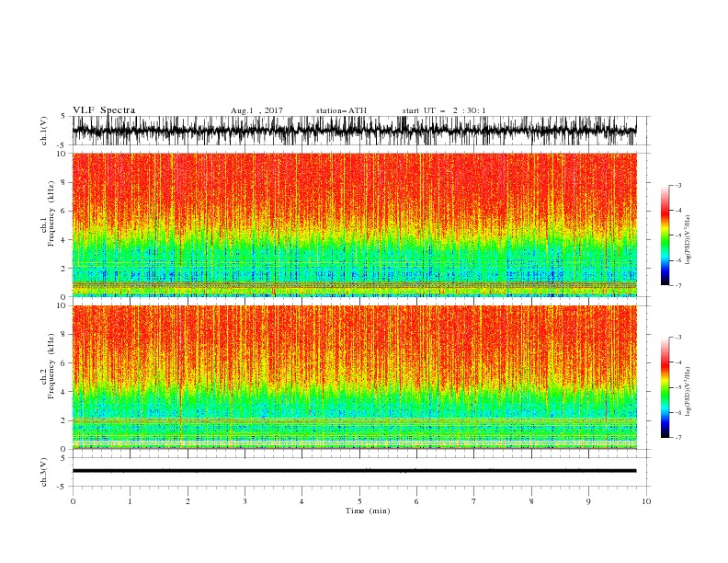Screen dimensions: 728x563
Task: Click time-axis tick label "5"
Action: point(359,501)
